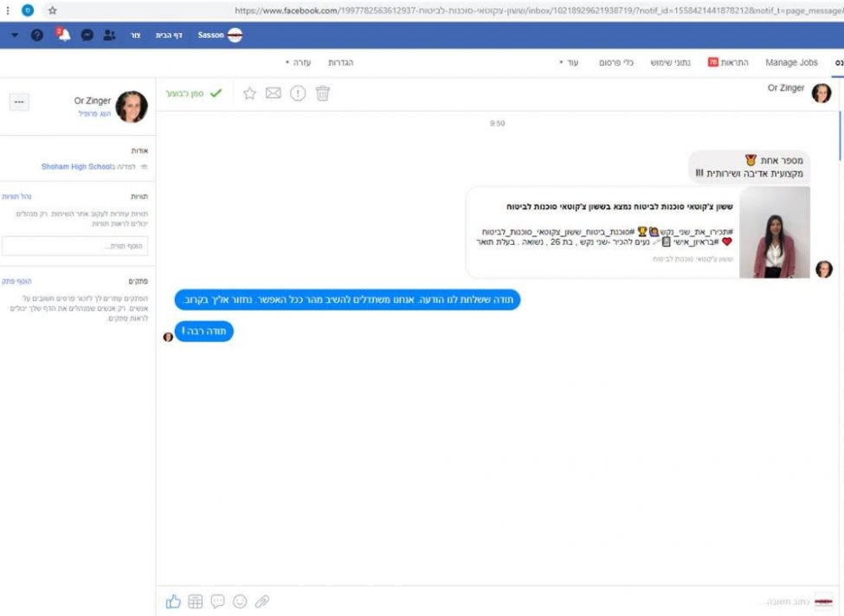Open Facebook notifications bell
Screen dimensions: 844x616
click(62, 35)
